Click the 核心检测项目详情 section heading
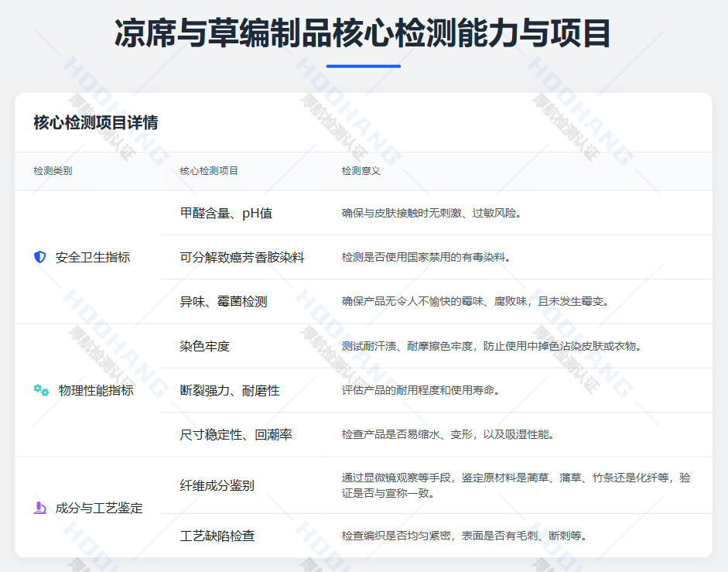728x572 pixels. [x=96, y=122]
